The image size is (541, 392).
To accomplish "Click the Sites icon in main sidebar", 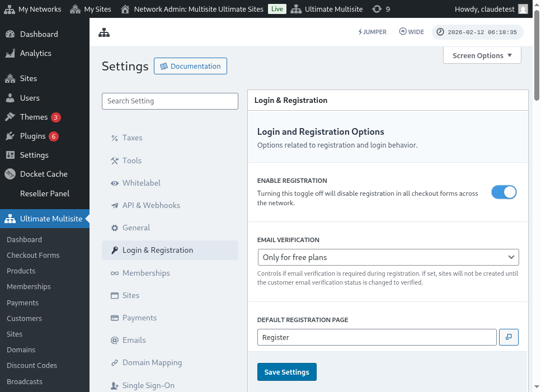I will (11, 79).
